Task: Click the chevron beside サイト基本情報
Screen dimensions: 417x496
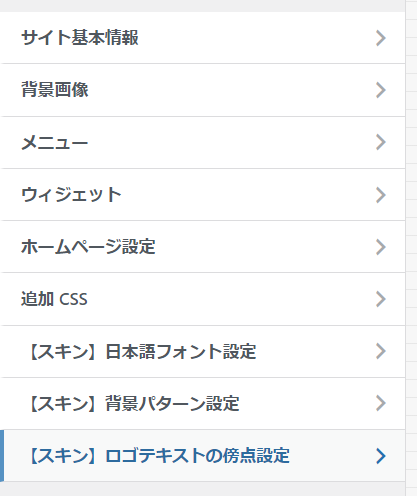Action: click(x=381, y=38)
